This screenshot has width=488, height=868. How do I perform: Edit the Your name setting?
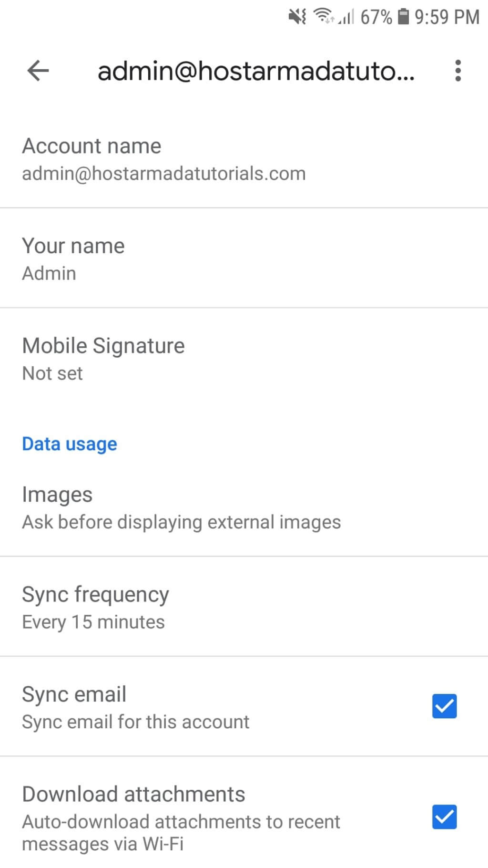point(244,258)
